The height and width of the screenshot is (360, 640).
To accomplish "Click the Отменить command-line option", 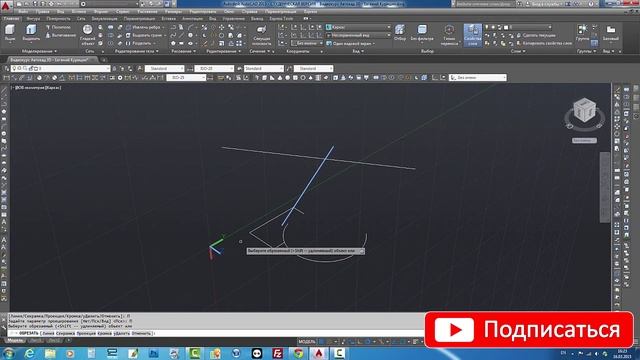I will click(x=142, y=333).
